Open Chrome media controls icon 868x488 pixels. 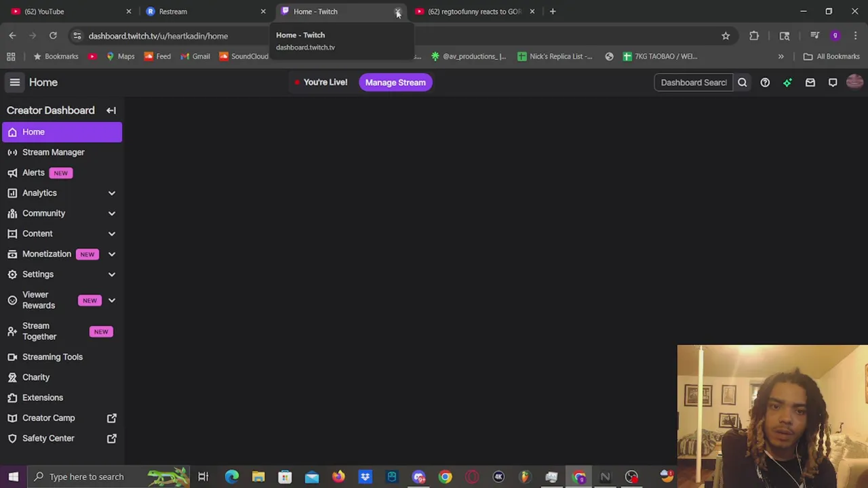(x=814, y=36)
